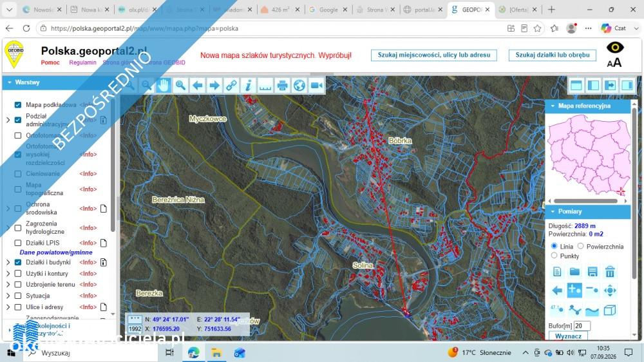Screen dimensions: 644x362
Task: Click Szukaj działki lub obrębu button
Action: (x=553, y=55)
